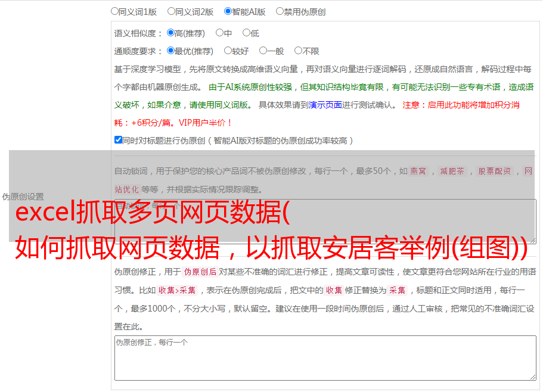The height and width of the screenshot is (392, 543).
Task: Set 通顺度要求 to 最优(推荐)
Action: point(170,51)
